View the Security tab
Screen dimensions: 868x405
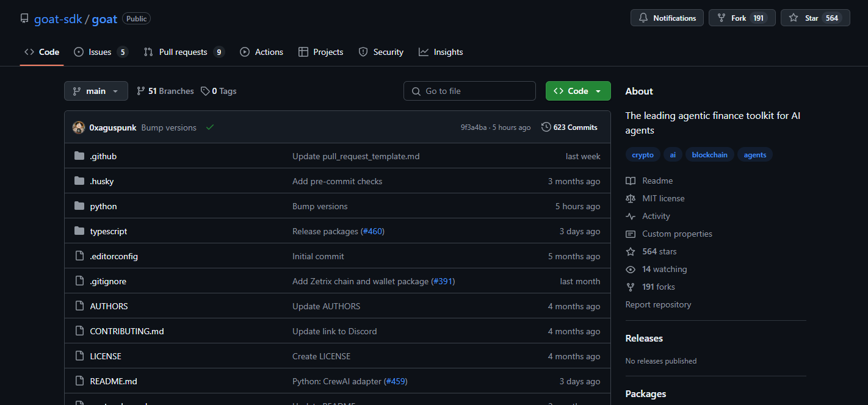pos(381,52)
